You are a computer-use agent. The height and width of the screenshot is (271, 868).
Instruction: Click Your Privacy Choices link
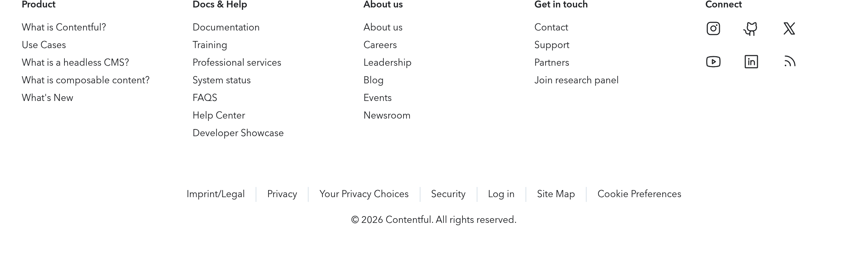coord(364,194)
